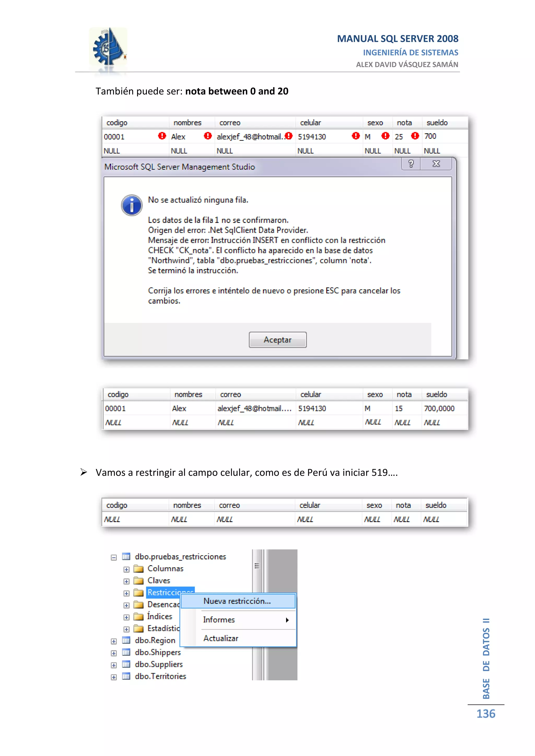This screenshot has width=535, height=756.
Task: Click the Aceptar button in the error dialog
Action: (277, 339)
